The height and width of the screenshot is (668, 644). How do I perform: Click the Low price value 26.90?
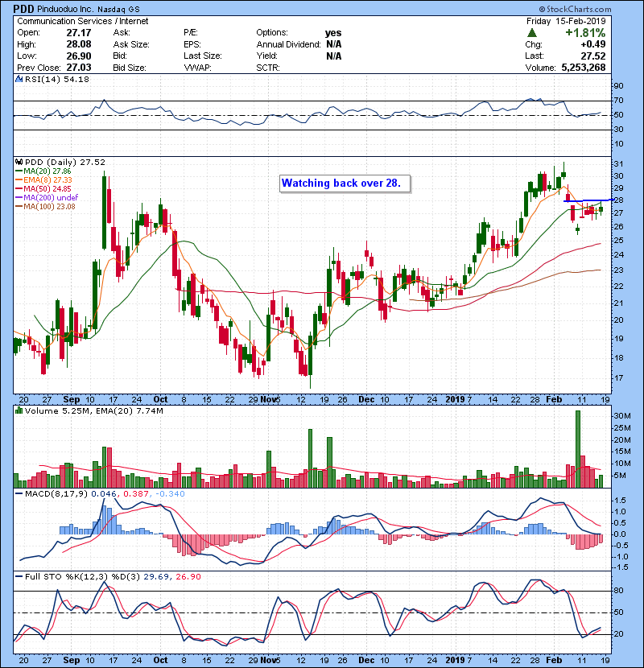79,56
